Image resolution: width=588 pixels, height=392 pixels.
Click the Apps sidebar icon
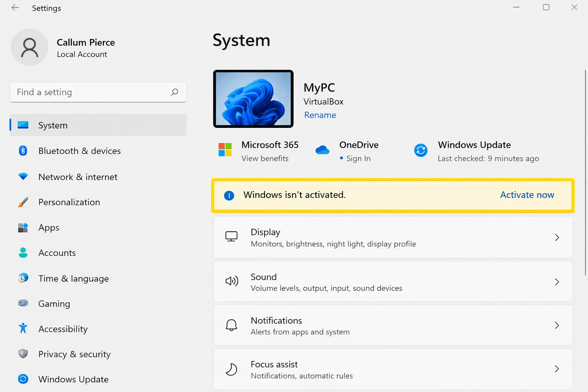point(23,227)
